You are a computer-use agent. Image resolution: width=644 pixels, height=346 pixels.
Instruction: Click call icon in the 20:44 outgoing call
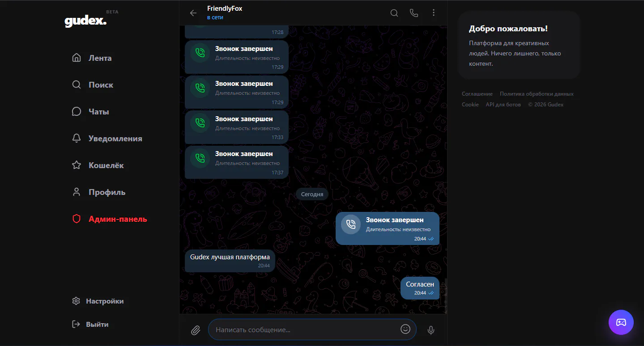351,224
